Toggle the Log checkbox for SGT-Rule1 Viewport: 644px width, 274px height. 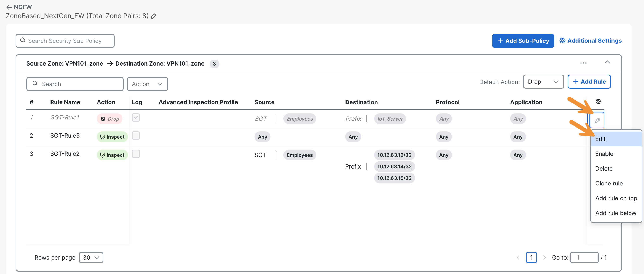click(x=136, y=117)
